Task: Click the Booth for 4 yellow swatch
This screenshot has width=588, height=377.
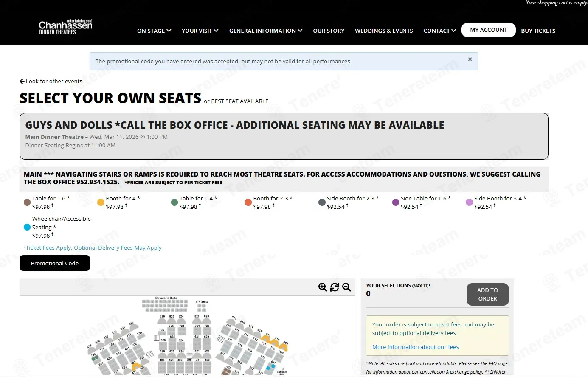Action: [x=101, y=203]
